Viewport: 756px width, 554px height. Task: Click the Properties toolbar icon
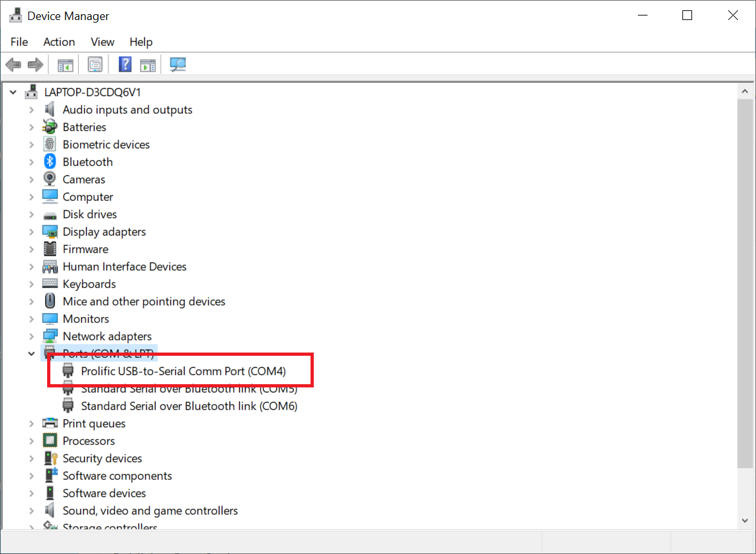click(x=95, y=65)
